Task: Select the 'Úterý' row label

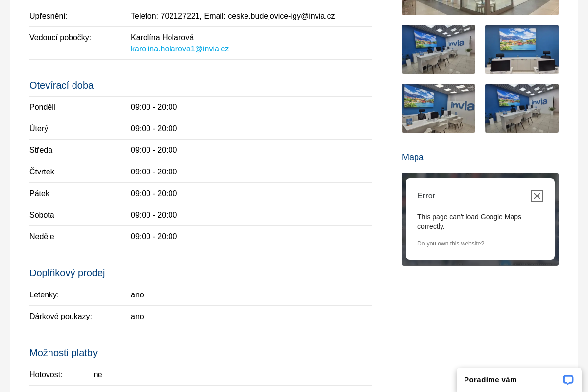Action: (39, 129)
